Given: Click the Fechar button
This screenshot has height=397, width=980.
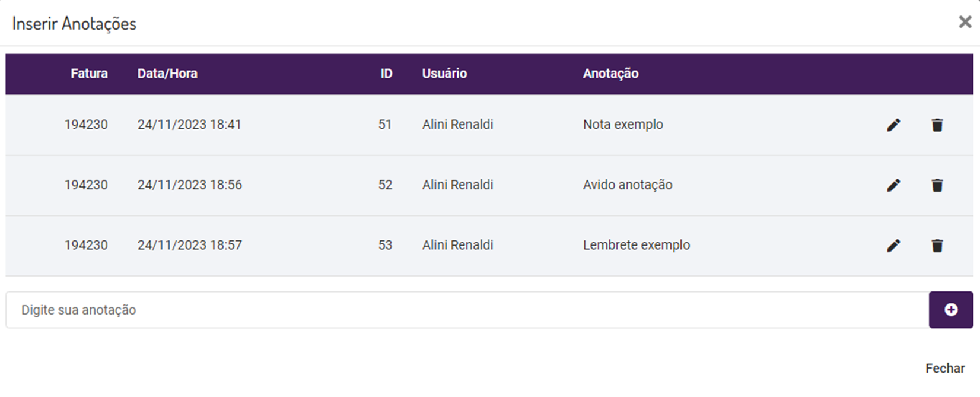Looking at the screenshot, I should [x=945, y=369].
